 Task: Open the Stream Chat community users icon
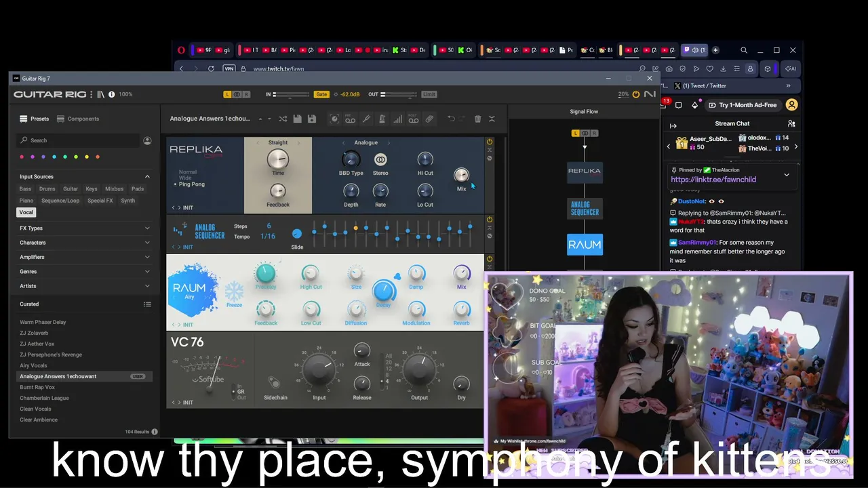pos(791,123)
